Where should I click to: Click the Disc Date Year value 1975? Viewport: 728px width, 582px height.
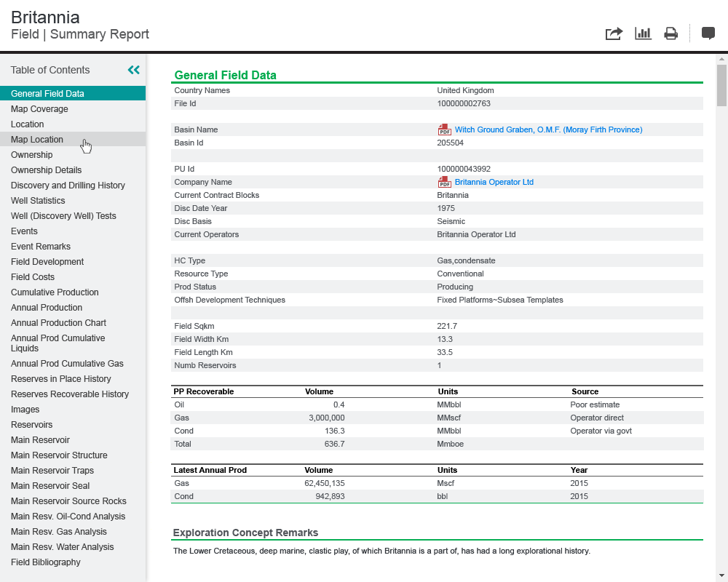coord(446,208)
